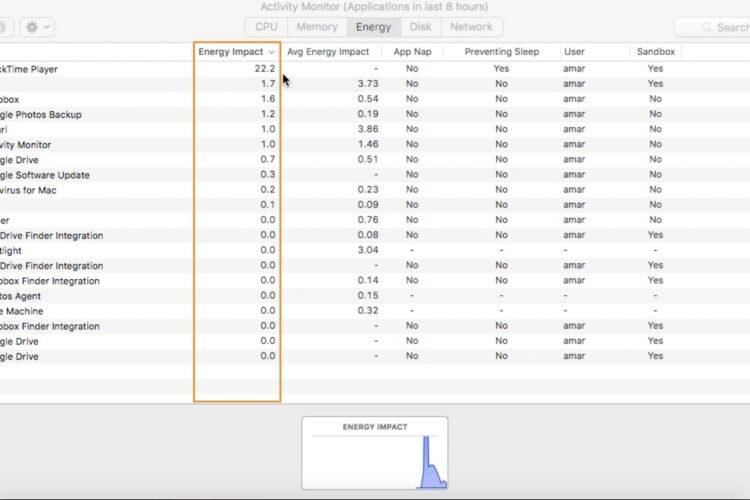
Task: Click the 1.2 energy impact value
Action: [268, 114]
